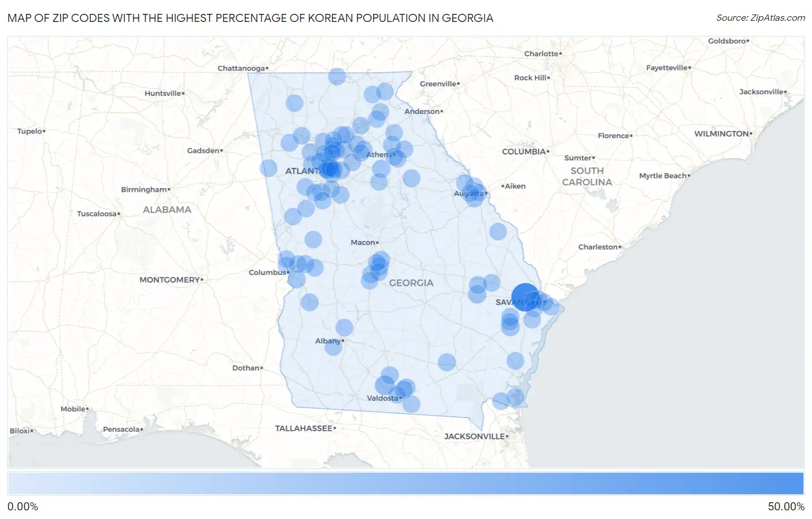Click the Valdosta city label
The width and height of the screenshot is (812, 519).
383,398
